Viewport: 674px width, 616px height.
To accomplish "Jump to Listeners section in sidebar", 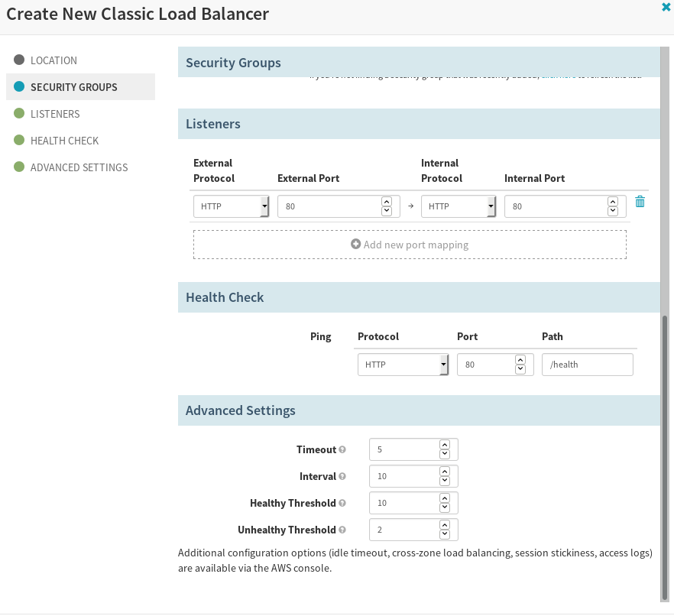I will pos(80,113).
